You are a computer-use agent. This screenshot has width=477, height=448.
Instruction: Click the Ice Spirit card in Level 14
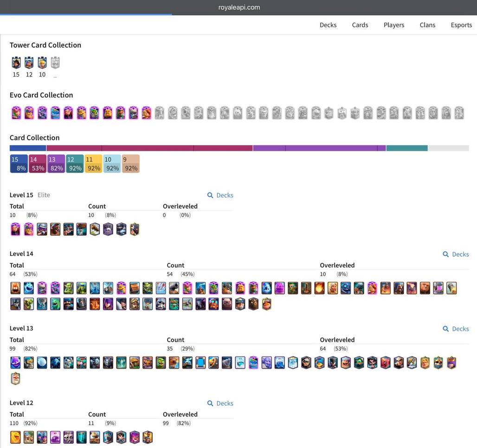click(x=29, y=288)
